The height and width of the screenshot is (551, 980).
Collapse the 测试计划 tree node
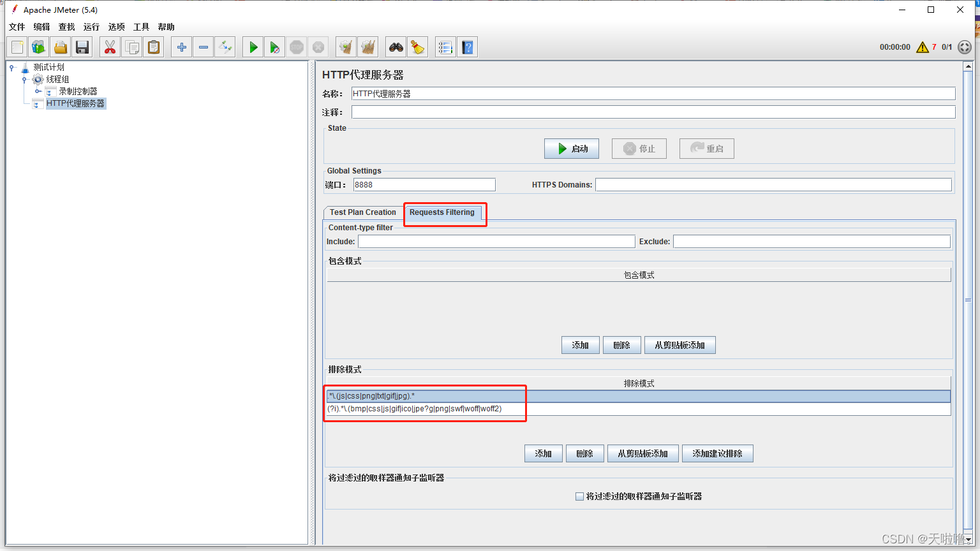[x=11, y=67]
